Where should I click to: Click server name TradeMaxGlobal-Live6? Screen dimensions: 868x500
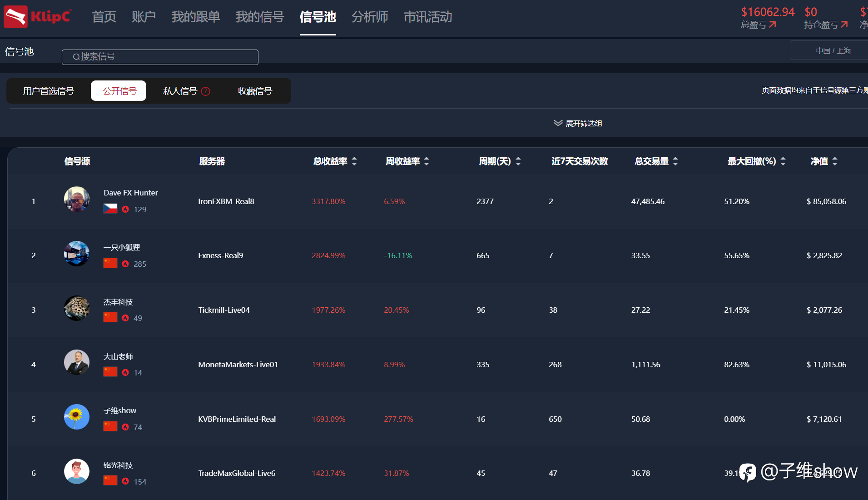(237, 473)
